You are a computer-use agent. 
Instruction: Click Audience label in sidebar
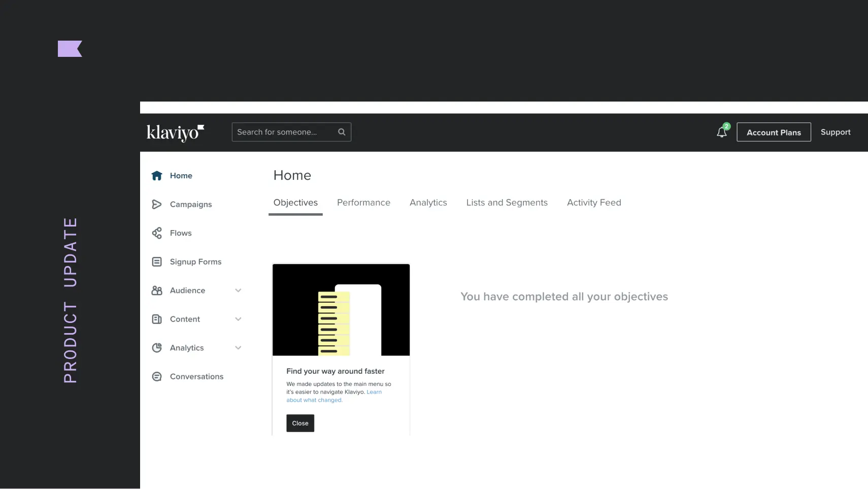click(x=188, y=290)
